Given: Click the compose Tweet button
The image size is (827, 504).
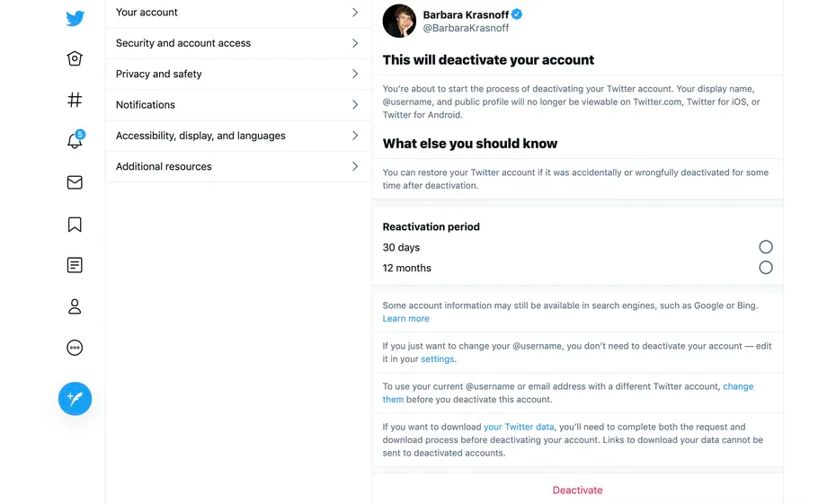Looking at the screenshot, I should tap(75, 398).
